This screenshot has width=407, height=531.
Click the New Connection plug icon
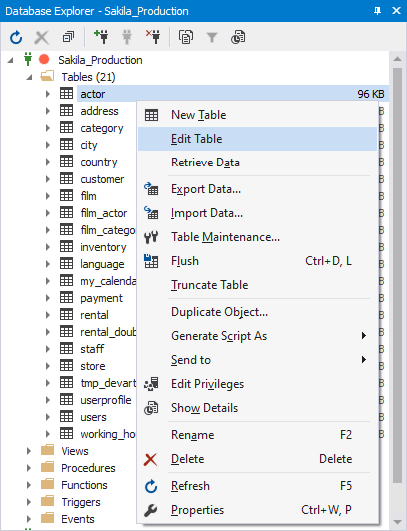(x=101, y=37)
